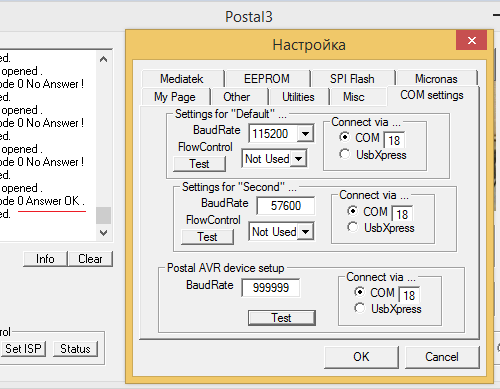This screenshot has width=500, height=389.
Task: Expand the Default FlowControl Not Used dropdown
Action: (x=298, y=159)
